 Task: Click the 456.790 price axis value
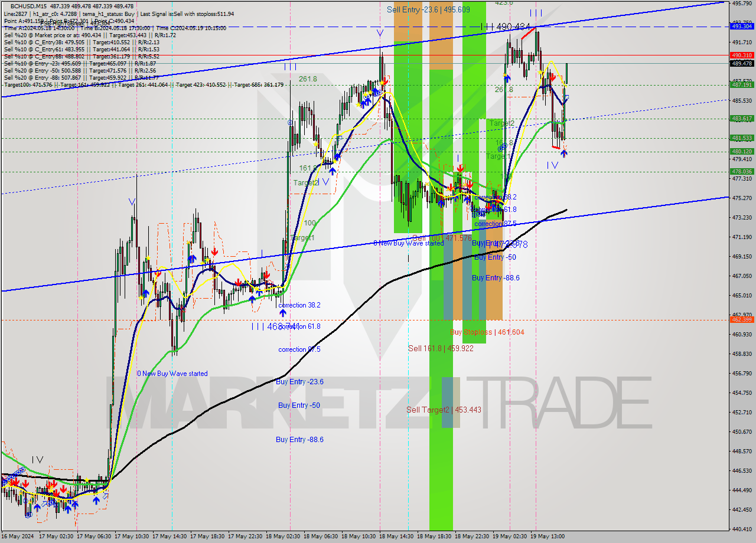coord(742,373)
